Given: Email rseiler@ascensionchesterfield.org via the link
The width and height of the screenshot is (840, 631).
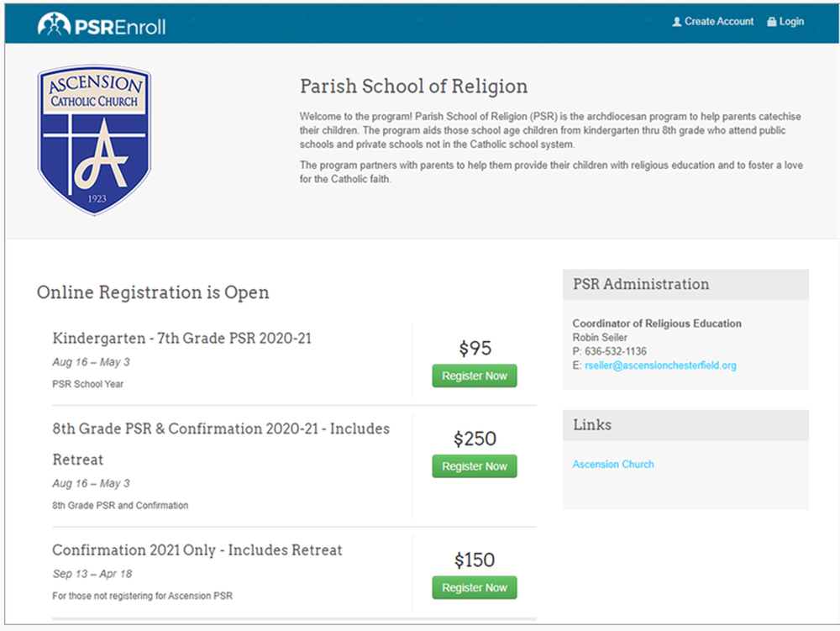Looking at the screenshot, I should tap(660, 365).
